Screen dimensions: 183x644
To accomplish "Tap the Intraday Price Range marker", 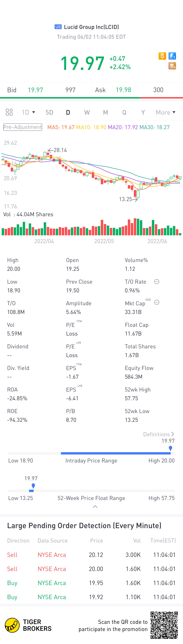I will pos(170,448).
